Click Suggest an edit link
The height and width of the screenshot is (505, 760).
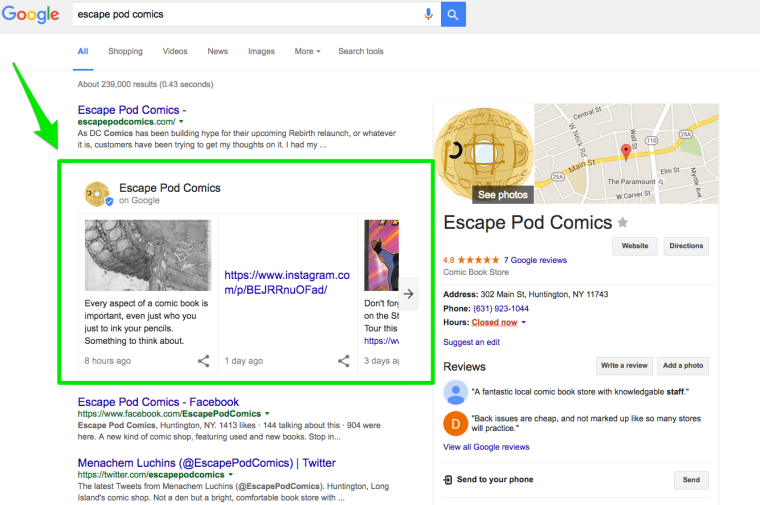click(471, 342)
